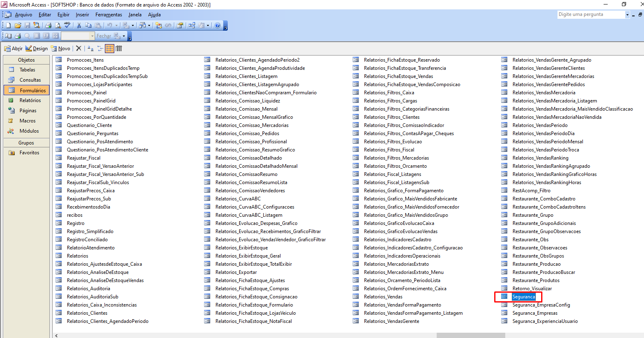Run the spelling check (ABC) icon
The image size is (644, 338).
[67, 25]
